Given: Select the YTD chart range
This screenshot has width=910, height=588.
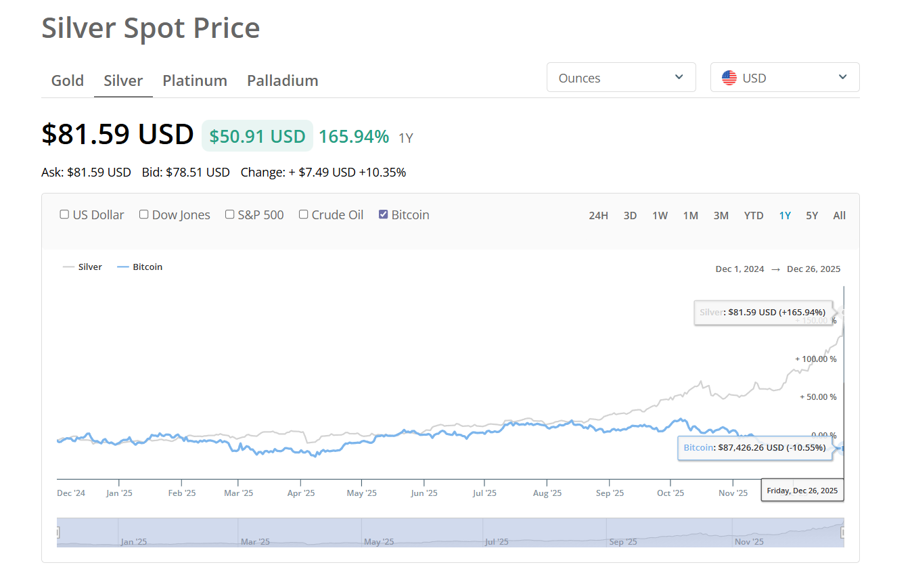Looking at the screenshot, I should (x=754, y=216).
